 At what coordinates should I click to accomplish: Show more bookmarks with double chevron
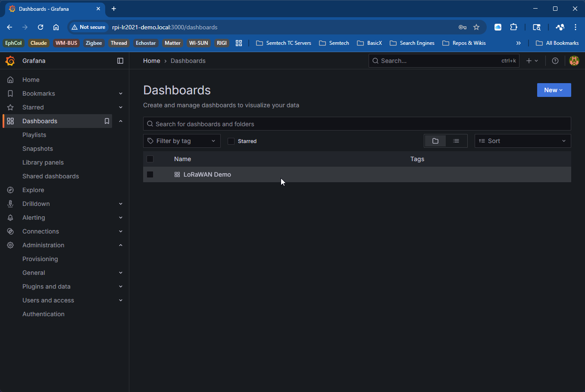pyautogui.click(x=519, y=43)
